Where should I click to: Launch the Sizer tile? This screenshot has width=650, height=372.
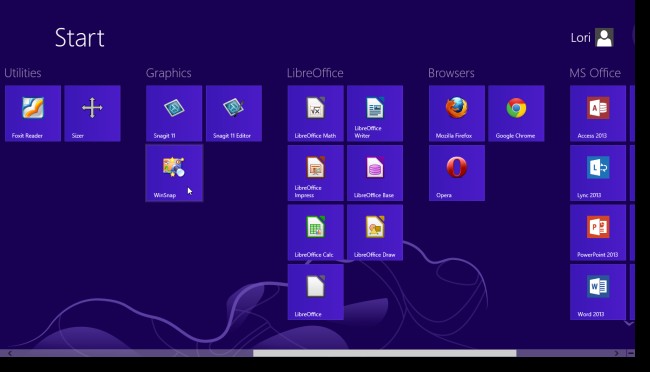tap(92, 114)
